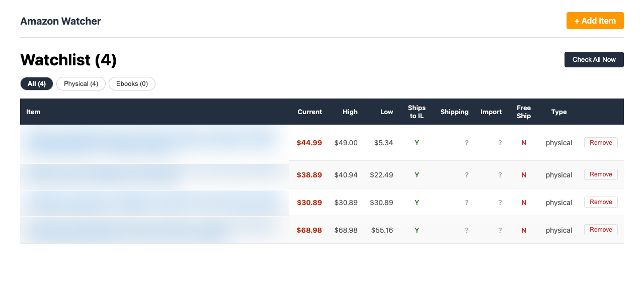Click the physical type in $68.98 row
The image size is (644, 290).
tap(559, 230)
